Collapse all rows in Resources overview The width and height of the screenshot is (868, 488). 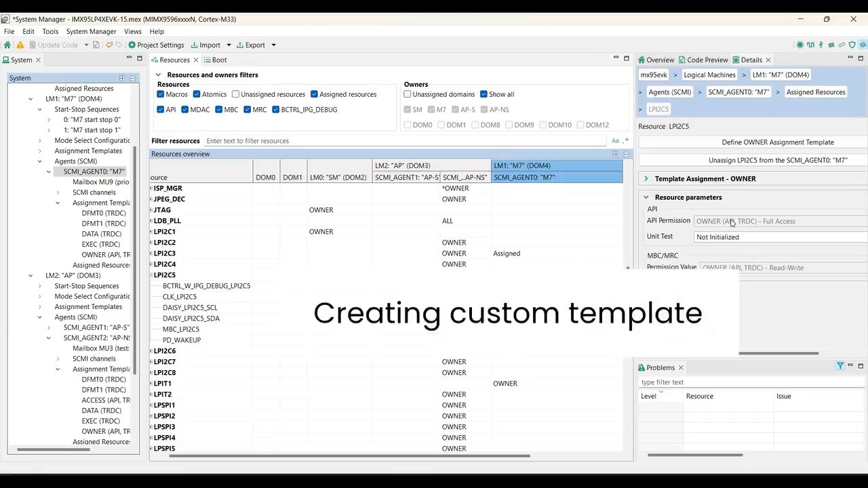coord(626,154)
